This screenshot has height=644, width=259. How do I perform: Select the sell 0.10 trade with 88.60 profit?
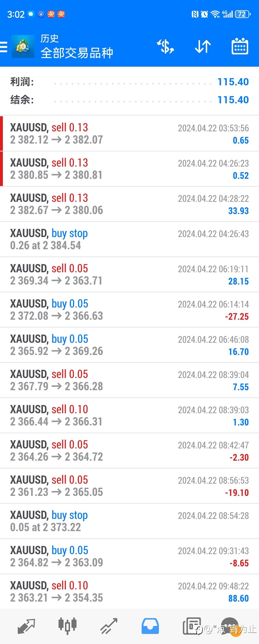point(129,592)
